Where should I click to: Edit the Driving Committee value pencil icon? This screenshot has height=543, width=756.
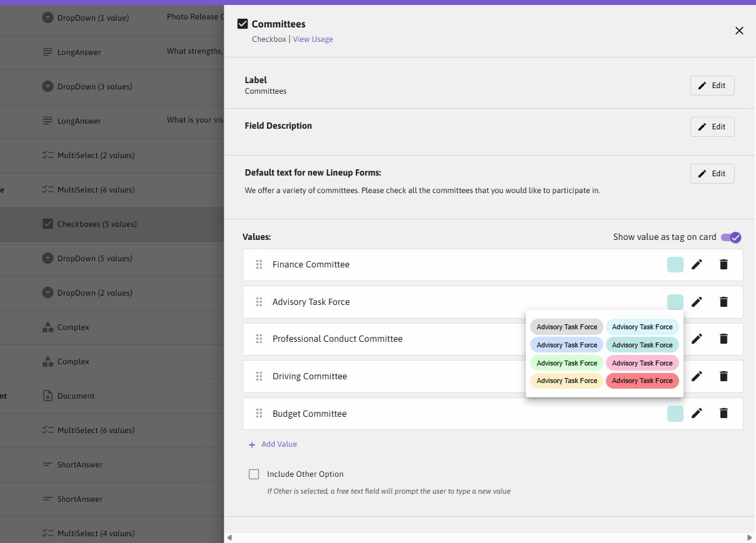click(697, 376)
